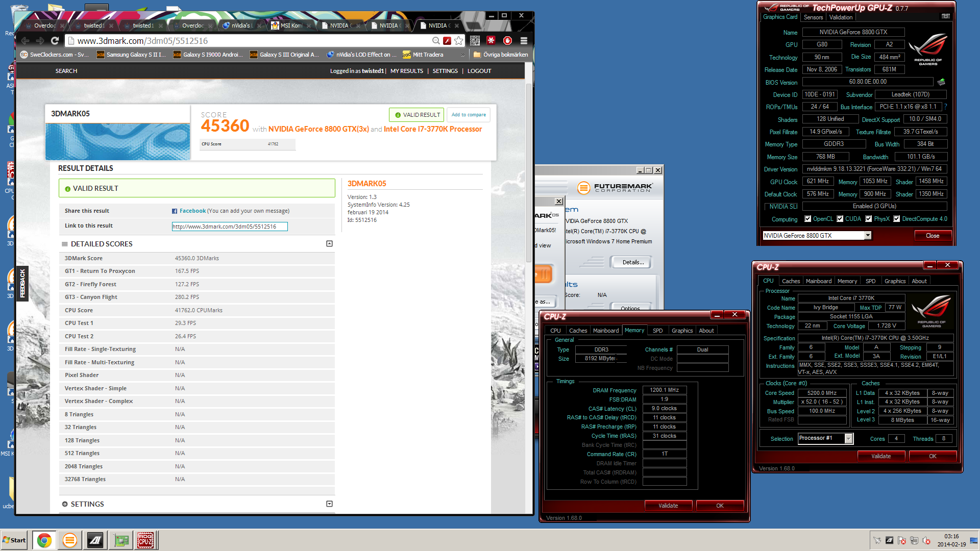Open the GPU-Z chip icon in taskbar
This screenshot has height=551, width=980.
(121, 540)
